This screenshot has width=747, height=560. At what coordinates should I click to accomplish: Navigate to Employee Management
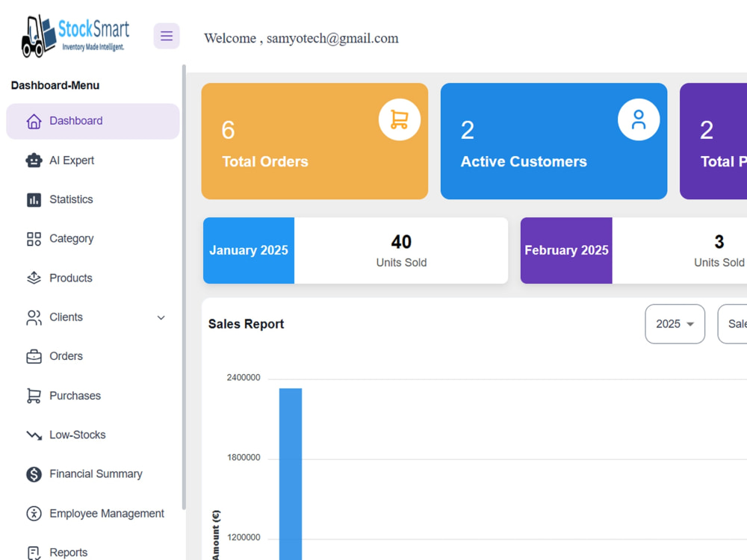coord(93,514)
